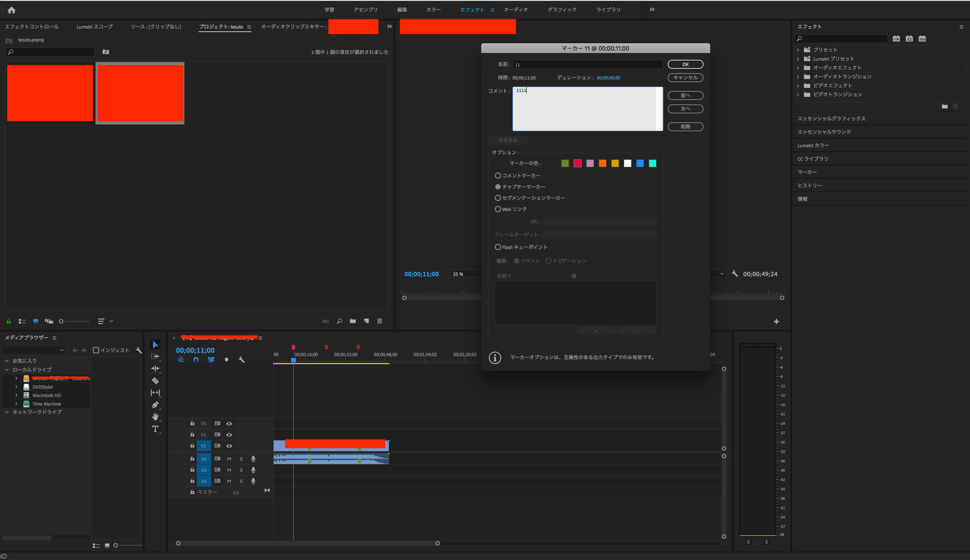Select the Razor tool

tap(155, 381)
